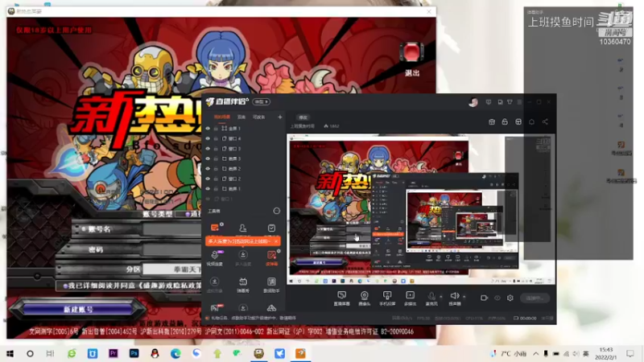Select the bottom layer row 截屏 1

245,189
